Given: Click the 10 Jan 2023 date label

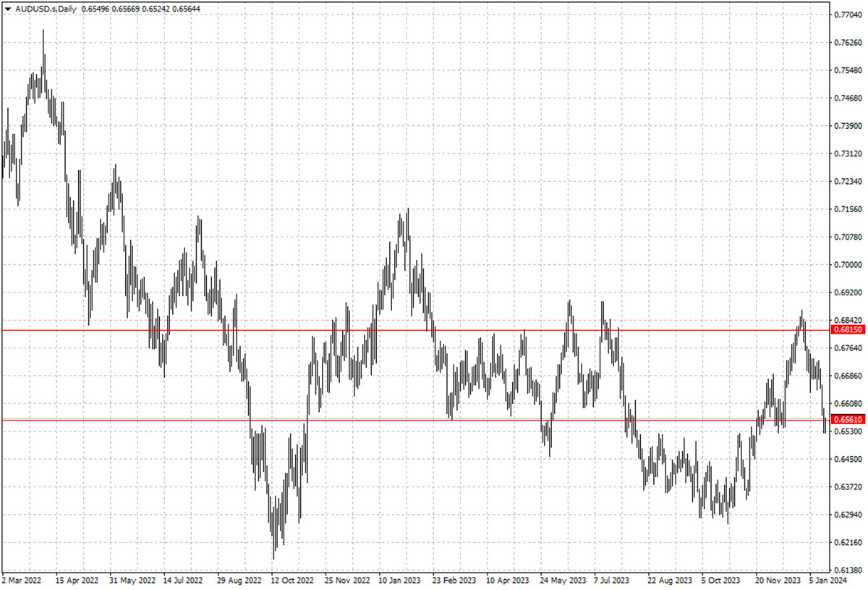Looking at the screenshot, I should (x=400, y=581).
